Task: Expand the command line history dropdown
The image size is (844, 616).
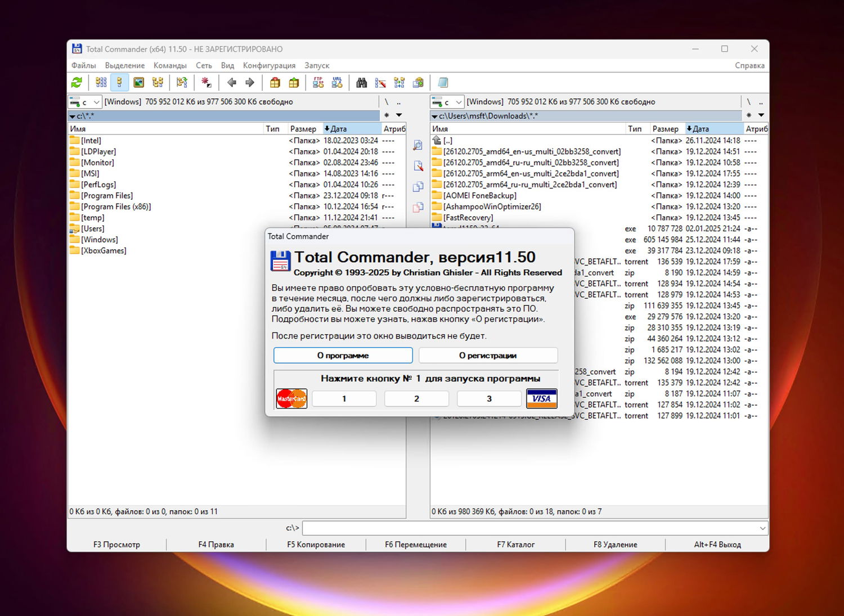Action: coord(762,528)
